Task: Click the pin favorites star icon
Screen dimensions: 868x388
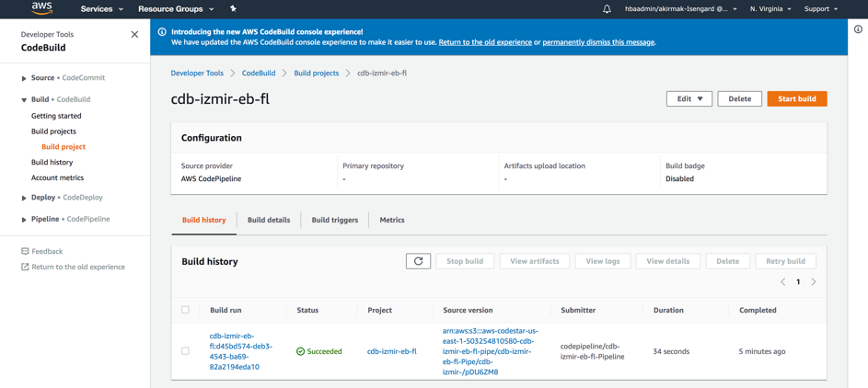Action: pos(233,9)
